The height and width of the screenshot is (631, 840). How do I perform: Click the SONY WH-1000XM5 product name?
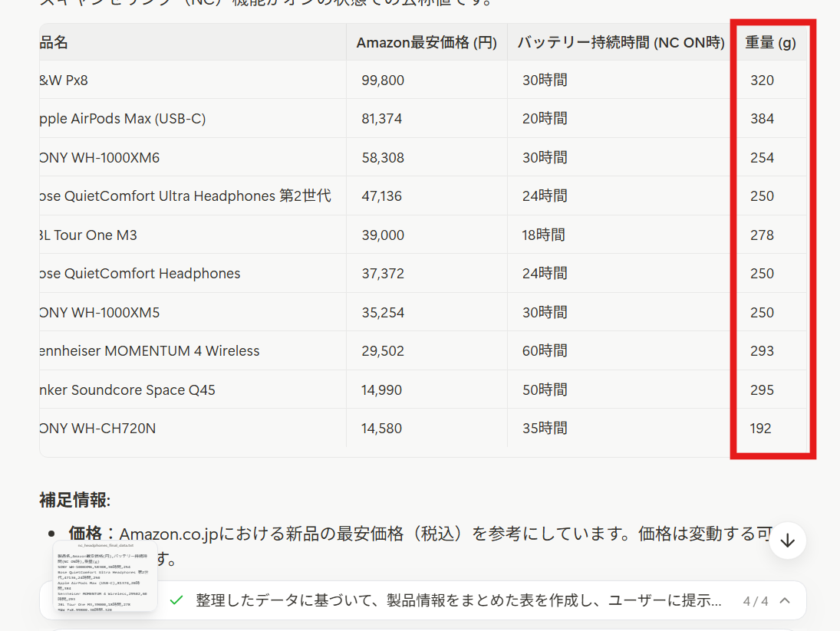(x=100, y=313)
